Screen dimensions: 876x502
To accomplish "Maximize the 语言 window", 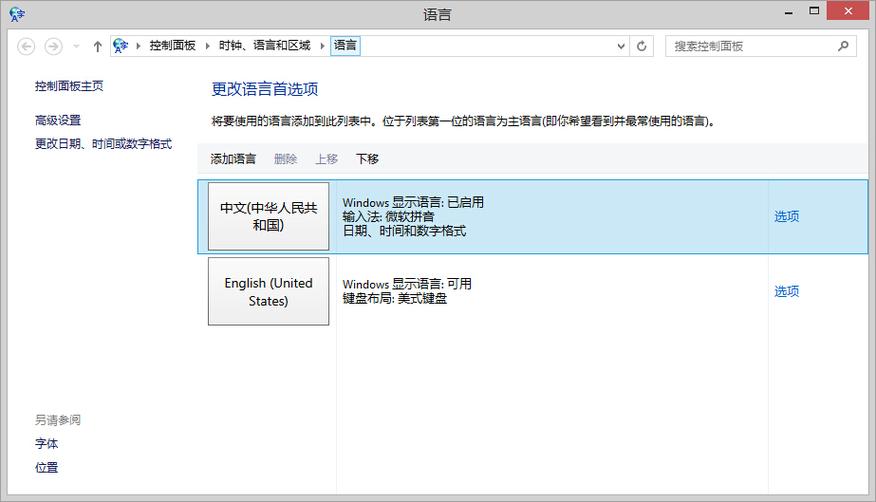I will point(814,11).
